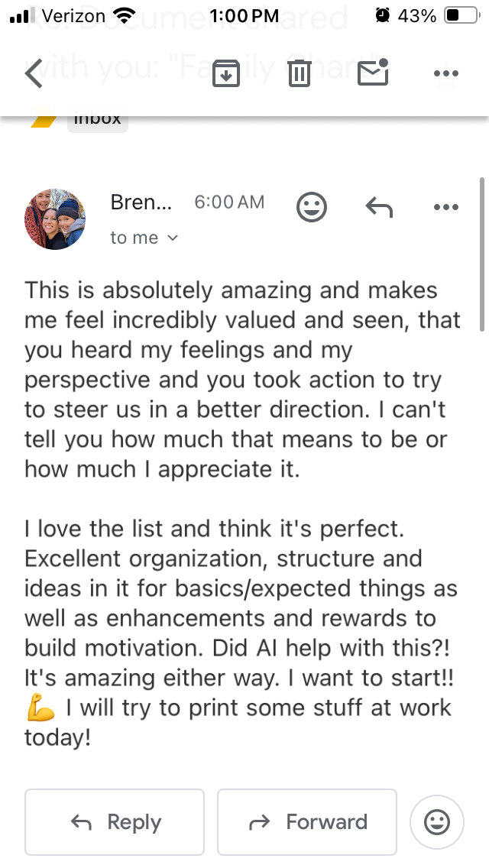Toggle the yellow importance marker
Viewport: 489px width, 868px height.
43,119
